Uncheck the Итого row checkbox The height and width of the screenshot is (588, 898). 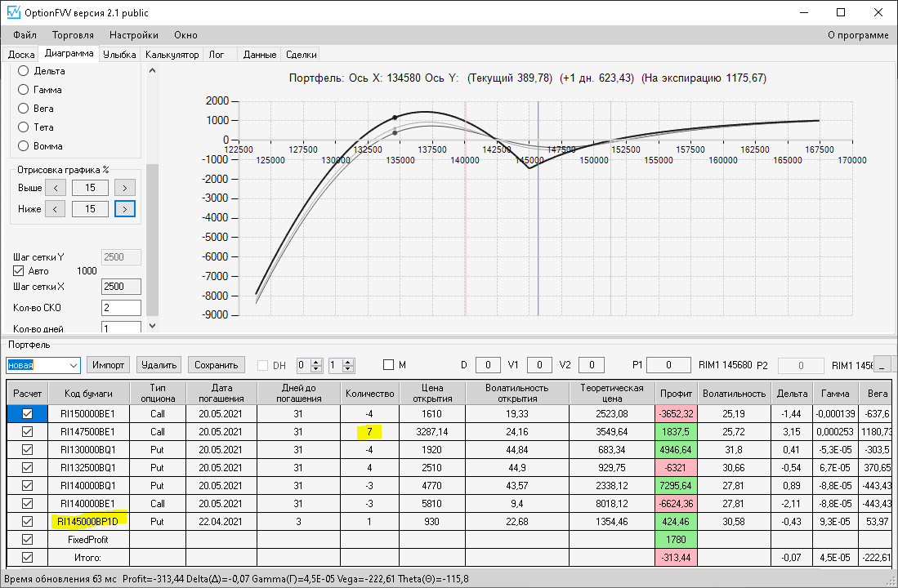click(27, 558)
